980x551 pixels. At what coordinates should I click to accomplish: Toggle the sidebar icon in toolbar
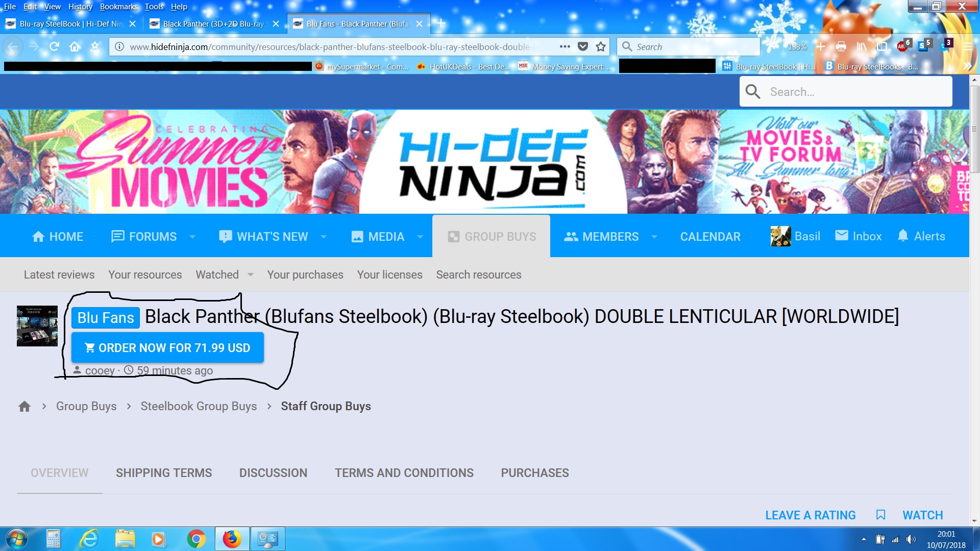point(882,47)
